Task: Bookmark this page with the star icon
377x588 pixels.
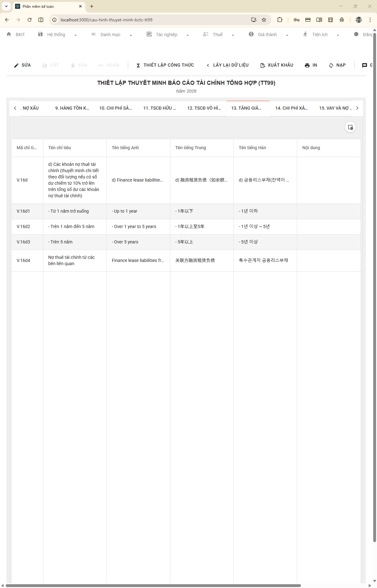Action: click(x=264, y=20)
